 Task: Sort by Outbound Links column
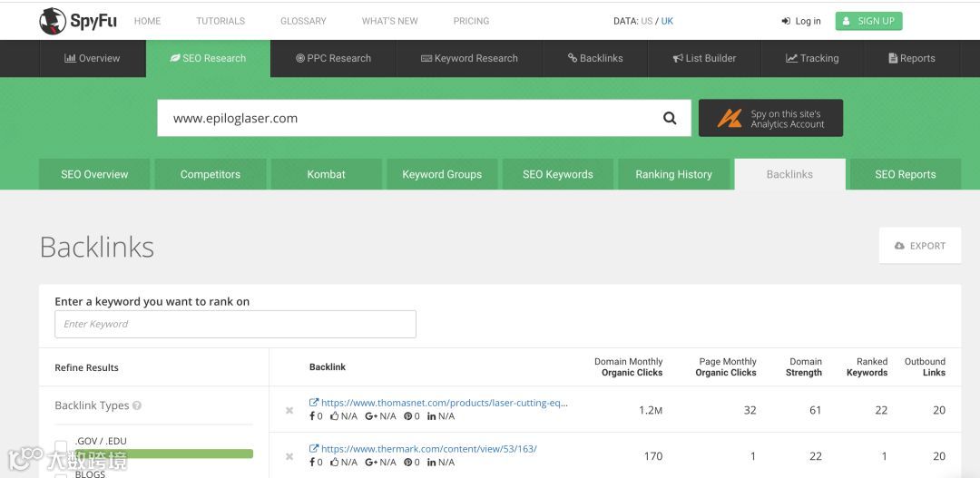925,366
